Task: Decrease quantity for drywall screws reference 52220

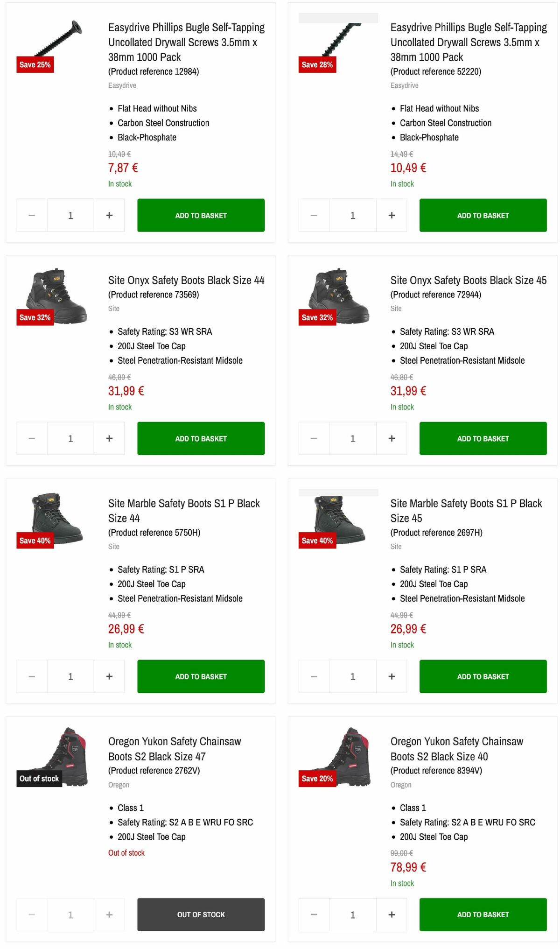Action: (x=314, y=215)
